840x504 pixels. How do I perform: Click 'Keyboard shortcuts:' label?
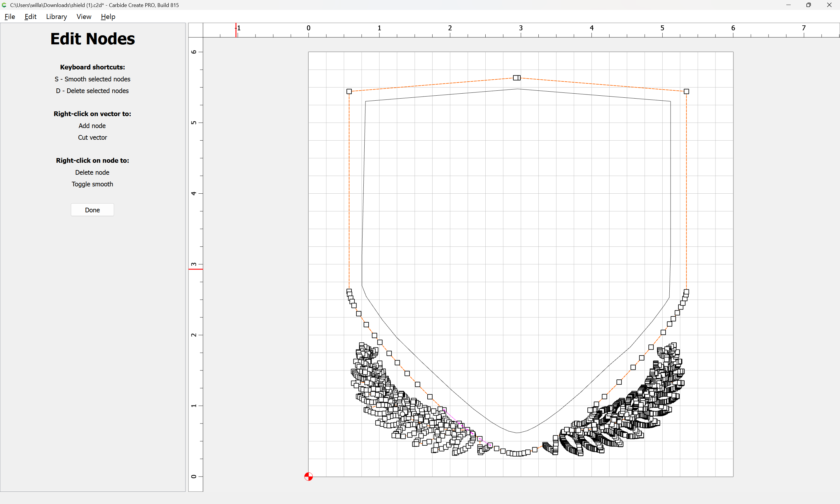tap(92, 67)
